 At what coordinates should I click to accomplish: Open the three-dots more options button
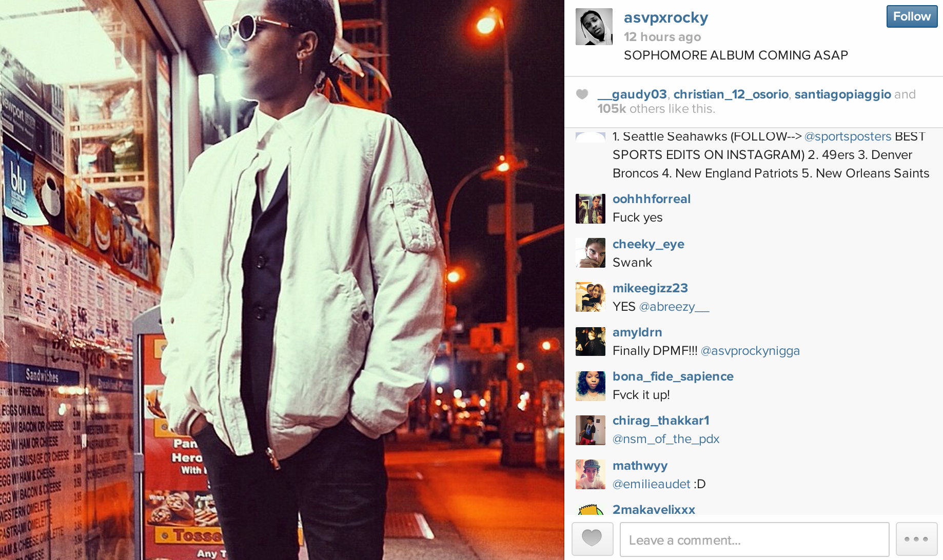(x=916, y=539)
